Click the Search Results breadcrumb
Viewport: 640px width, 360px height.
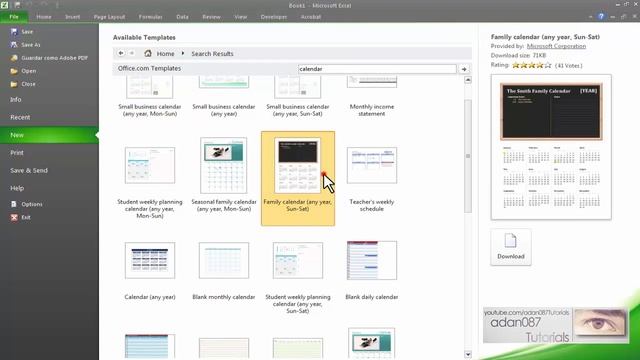[212, 53]
